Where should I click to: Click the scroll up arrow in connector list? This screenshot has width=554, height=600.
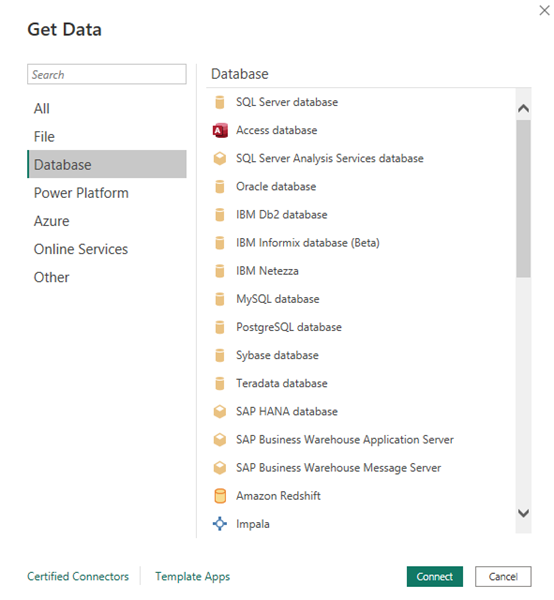coord(523,108)
